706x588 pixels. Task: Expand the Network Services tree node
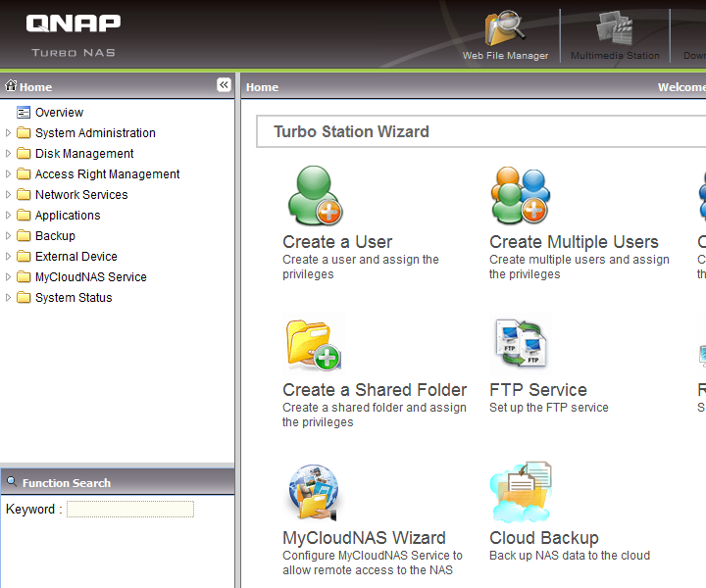click(9, 195)
